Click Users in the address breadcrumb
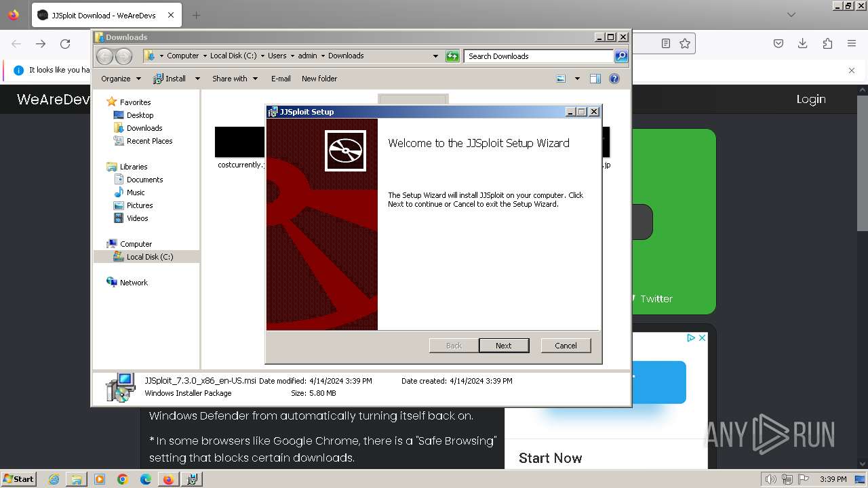 [277, 56]
